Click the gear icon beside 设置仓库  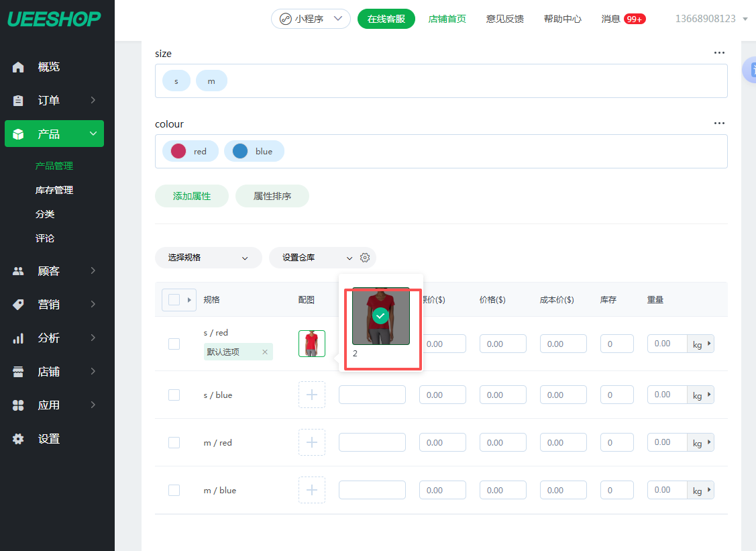(365, 258)
